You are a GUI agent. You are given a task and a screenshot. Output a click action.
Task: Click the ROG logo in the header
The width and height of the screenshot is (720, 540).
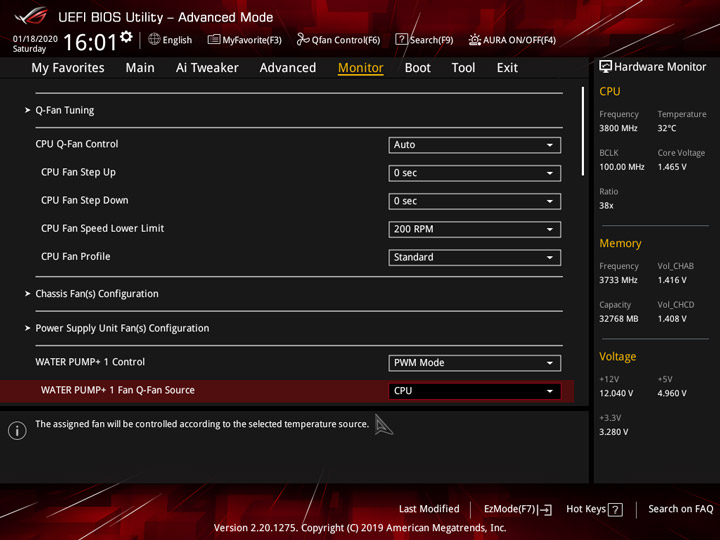coord(30,16)
